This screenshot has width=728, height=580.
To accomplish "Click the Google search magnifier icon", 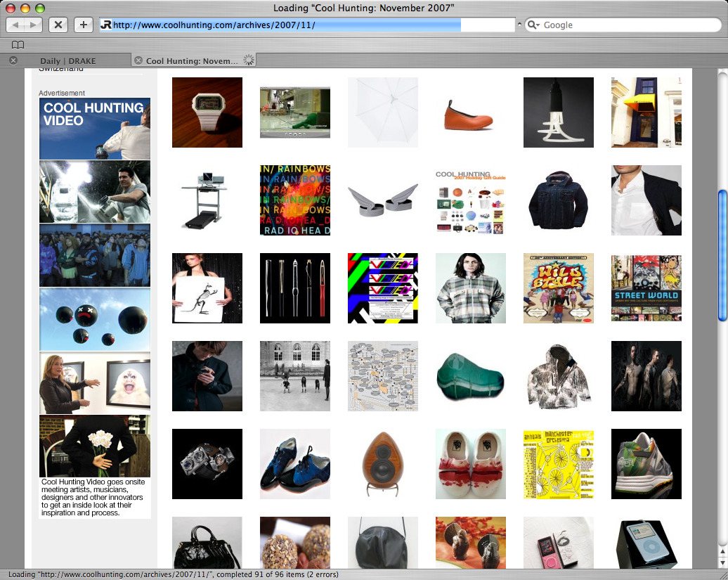I will point(533,25).
